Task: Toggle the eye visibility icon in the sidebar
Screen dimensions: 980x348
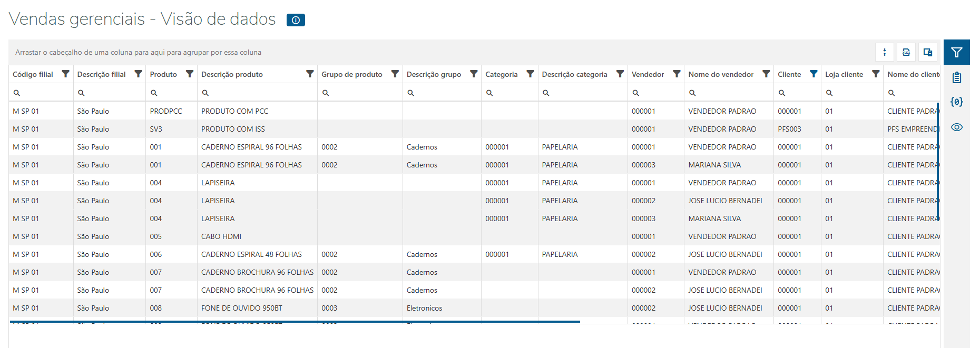Action: (956, 127)
